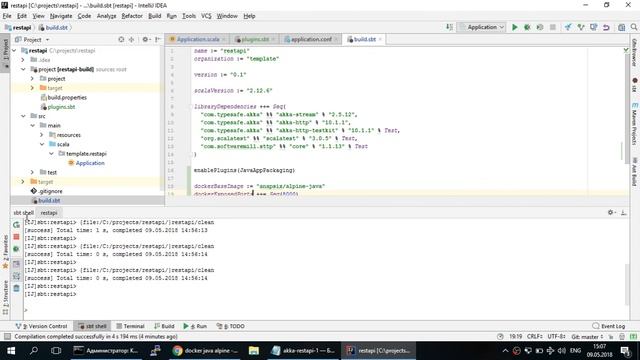Click the Update Project VCS icon
The width and height of the screenshot is (640, 360).
[568, 27]
